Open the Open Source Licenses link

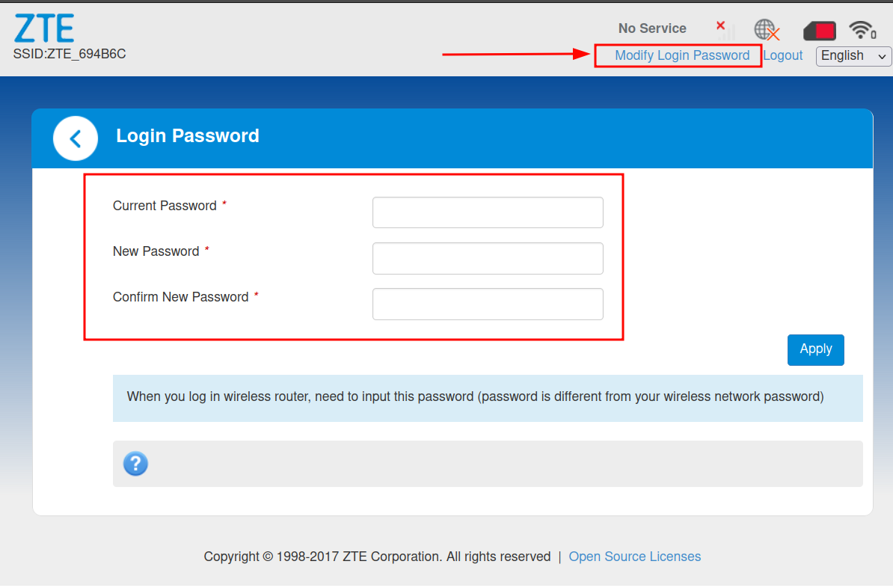634,557
